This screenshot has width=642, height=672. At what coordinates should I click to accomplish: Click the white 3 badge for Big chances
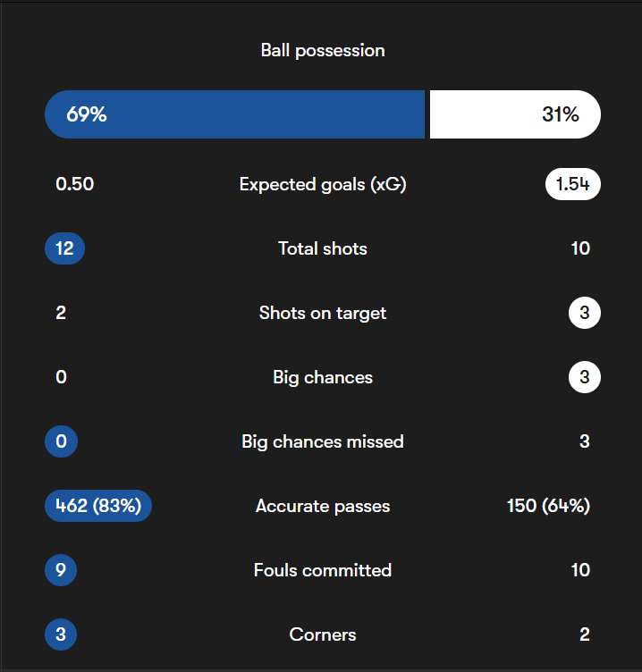point(584,377)
